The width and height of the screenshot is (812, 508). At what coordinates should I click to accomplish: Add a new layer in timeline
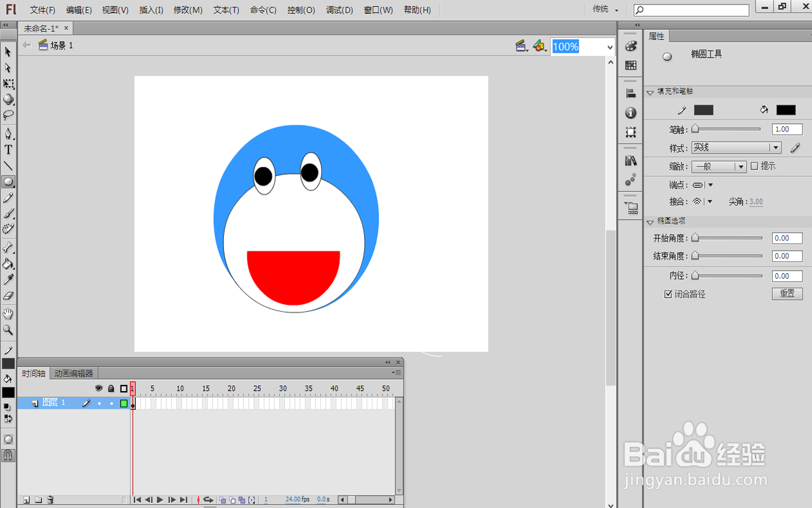pos(26,500)
